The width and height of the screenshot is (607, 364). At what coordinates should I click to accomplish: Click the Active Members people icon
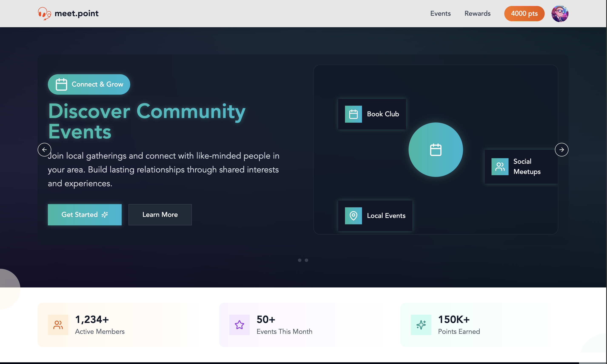point(58,325)
